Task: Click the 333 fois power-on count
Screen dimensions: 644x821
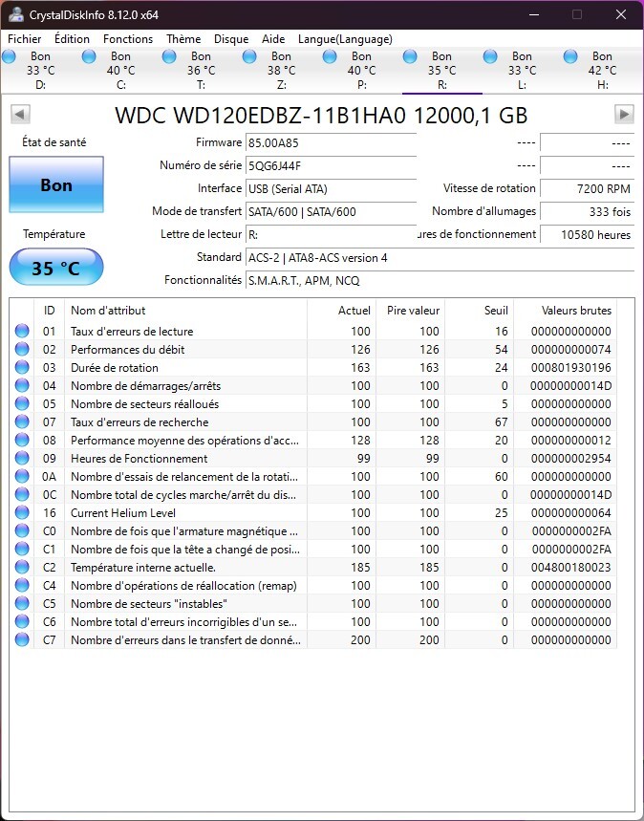Action: [587, 212]
